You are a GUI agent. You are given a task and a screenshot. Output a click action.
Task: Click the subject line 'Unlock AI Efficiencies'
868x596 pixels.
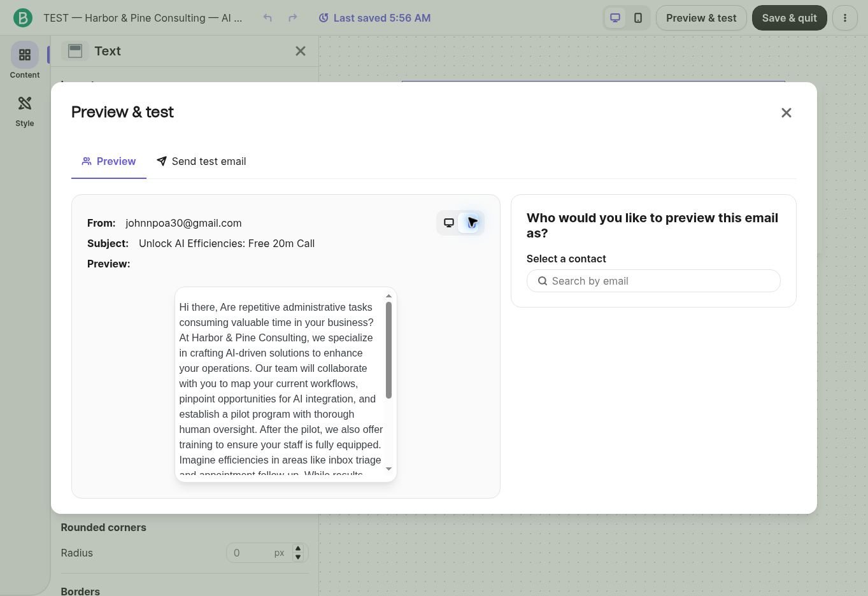(227, 243)
